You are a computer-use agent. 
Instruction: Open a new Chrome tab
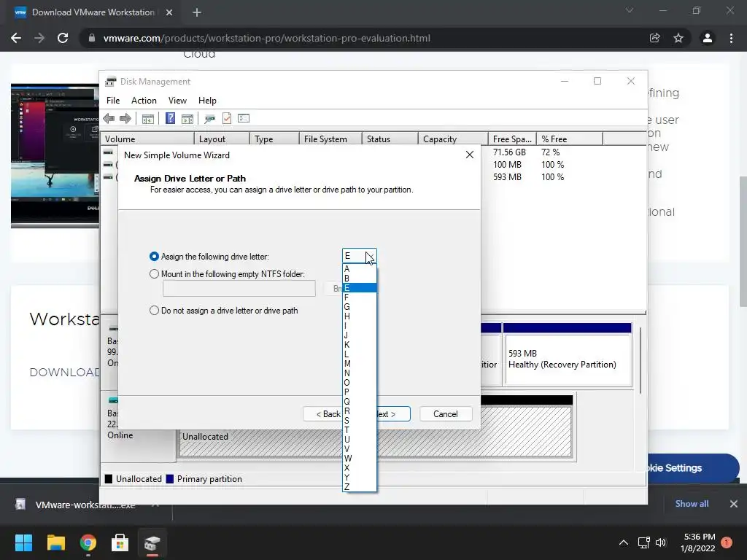197,12
